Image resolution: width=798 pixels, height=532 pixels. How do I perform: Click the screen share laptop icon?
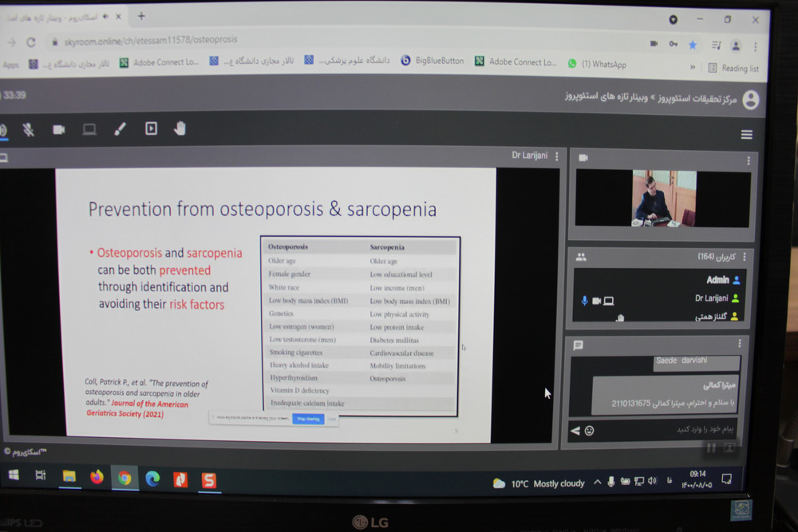point(89,130)
